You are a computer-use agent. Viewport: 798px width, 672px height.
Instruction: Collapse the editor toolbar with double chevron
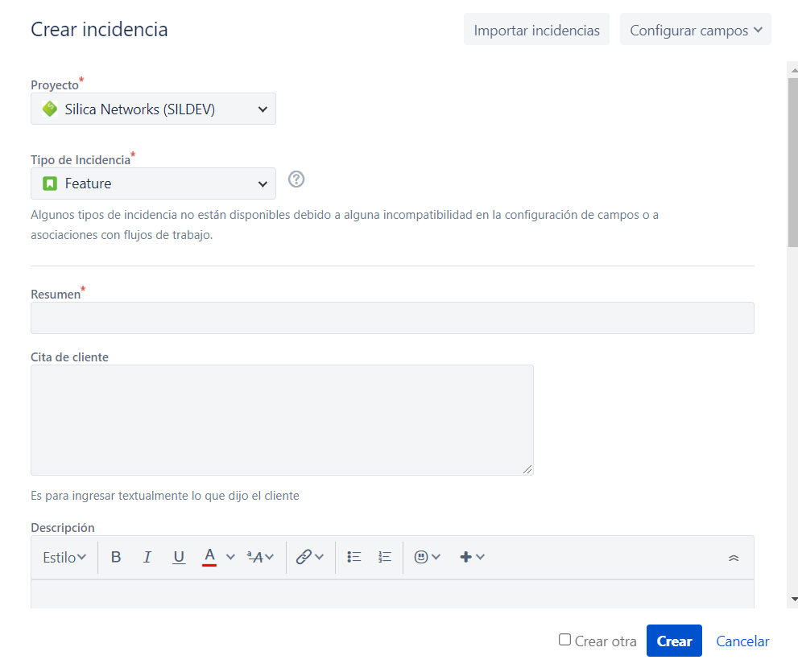point(734,558)
